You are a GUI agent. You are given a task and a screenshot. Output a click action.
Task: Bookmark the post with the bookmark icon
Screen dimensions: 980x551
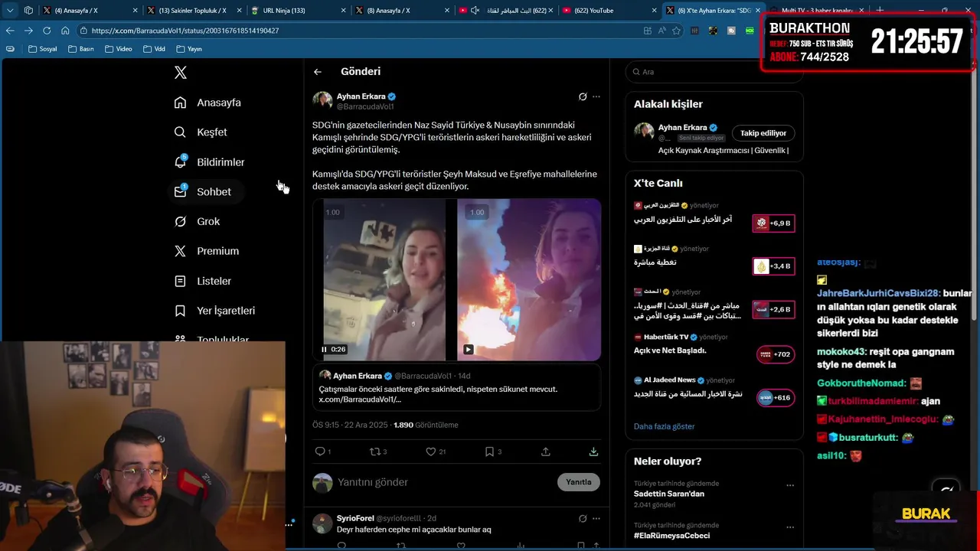click(489, 452)
